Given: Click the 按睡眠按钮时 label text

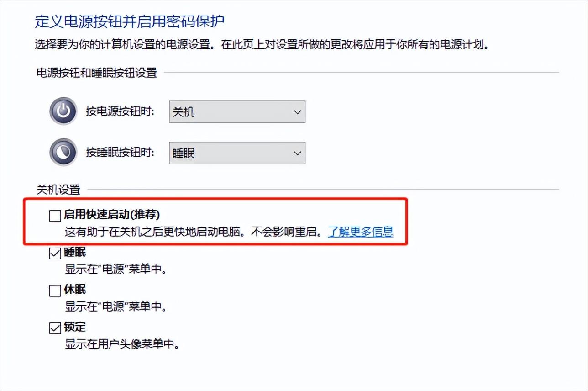Looking at the screenshot, I should [120, 153].
